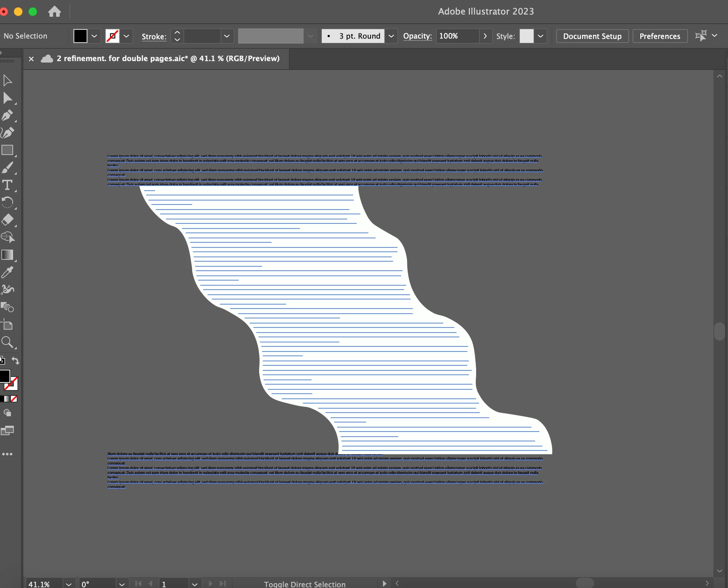The height and width of the screenshot is (588, 728).
Task: Open the zoom level 41.1% dropdown
Action: [69, 584]
